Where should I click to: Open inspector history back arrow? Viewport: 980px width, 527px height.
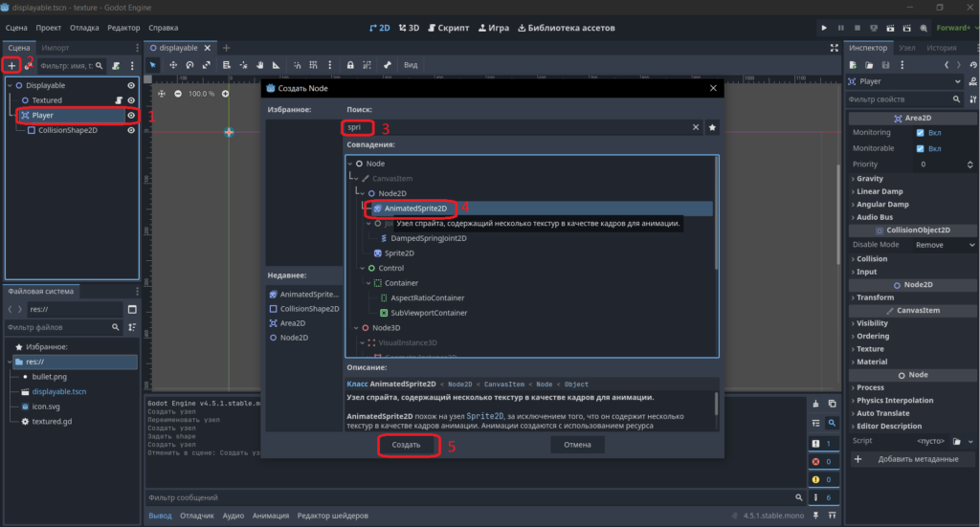947,65
